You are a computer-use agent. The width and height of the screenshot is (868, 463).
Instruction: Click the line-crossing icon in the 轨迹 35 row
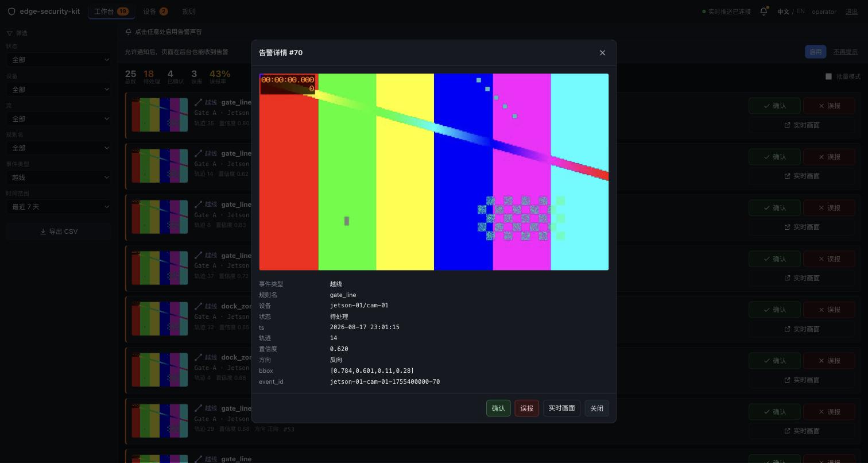199,102
